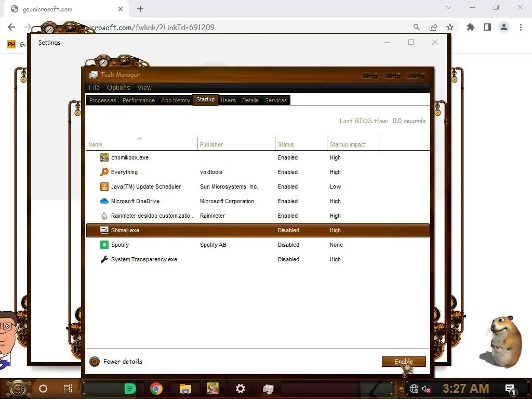Switch to the Processes tab
Viewport: 532px width, 399px height.
[103, 100]
